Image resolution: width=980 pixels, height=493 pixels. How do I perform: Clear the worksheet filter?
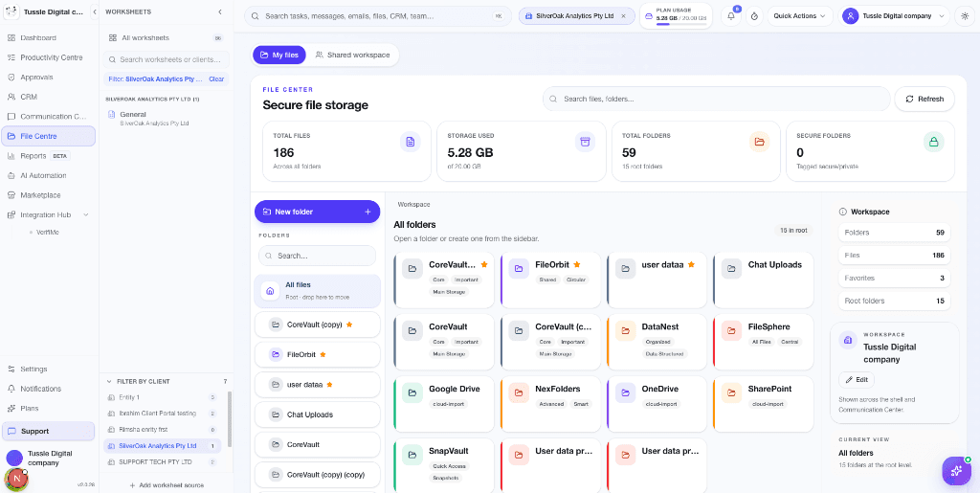[216, 79]
